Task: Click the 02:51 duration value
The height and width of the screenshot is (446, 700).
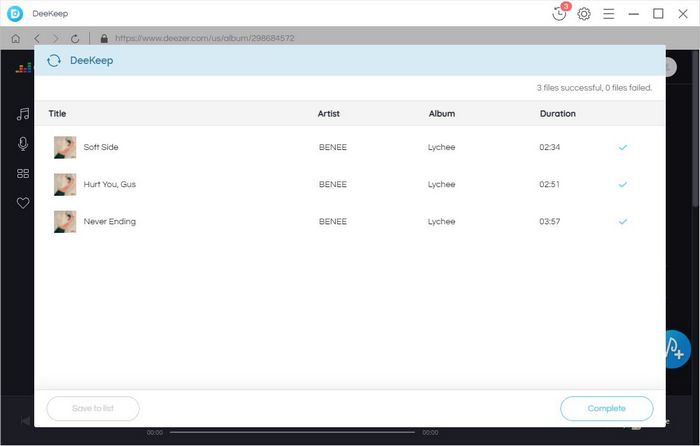Action: coord(550,184)
